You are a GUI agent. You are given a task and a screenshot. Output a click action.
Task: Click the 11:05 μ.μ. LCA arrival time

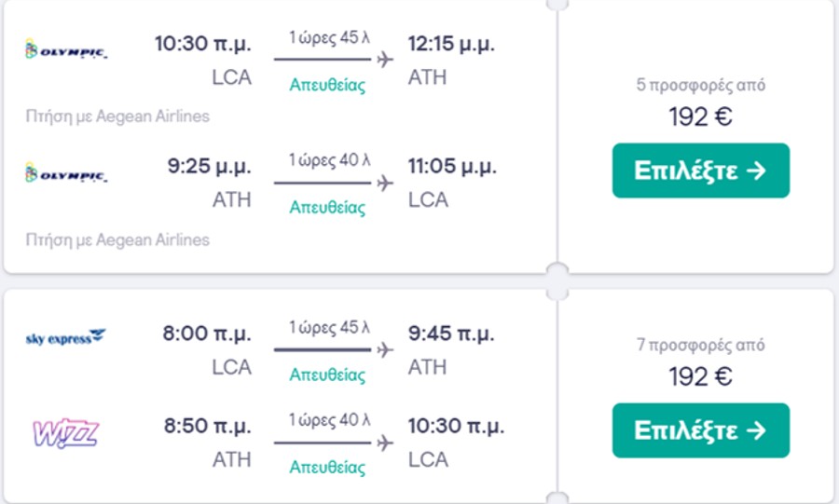point(452,166)
